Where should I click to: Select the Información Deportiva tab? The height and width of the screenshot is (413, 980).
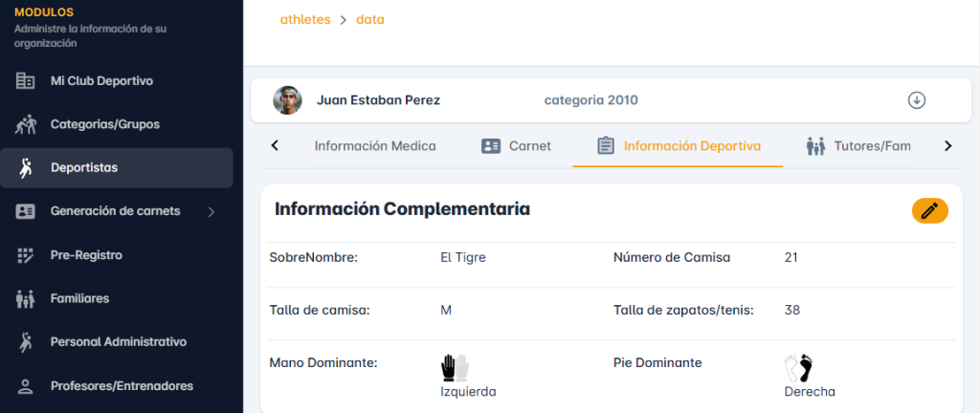tap(679, 146)
